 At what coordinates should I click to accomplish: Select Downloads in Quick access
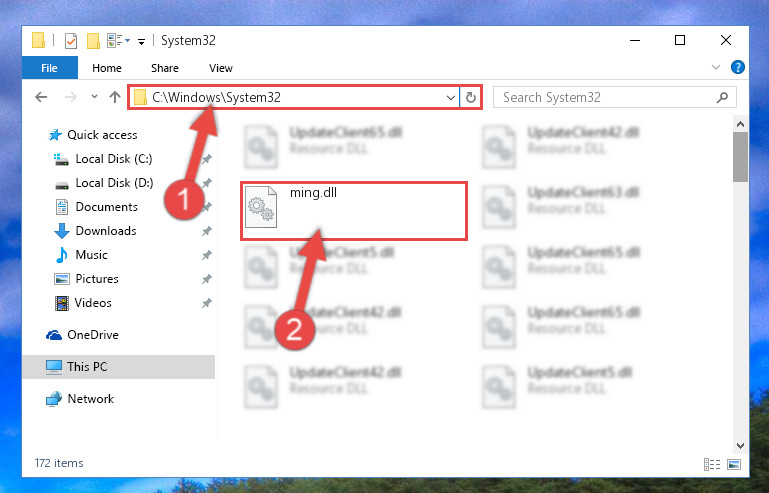106,231
